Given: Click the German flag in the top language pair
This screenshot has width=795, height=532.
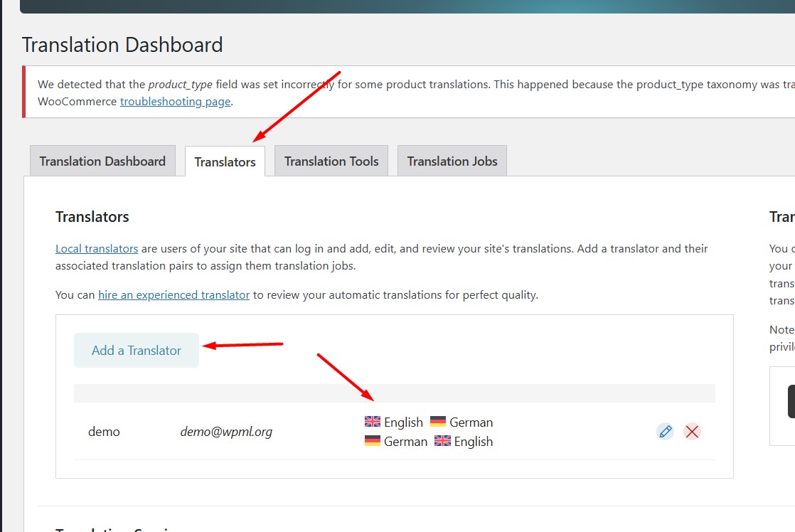Looking at the screenshot, I should tap(438, 422).
